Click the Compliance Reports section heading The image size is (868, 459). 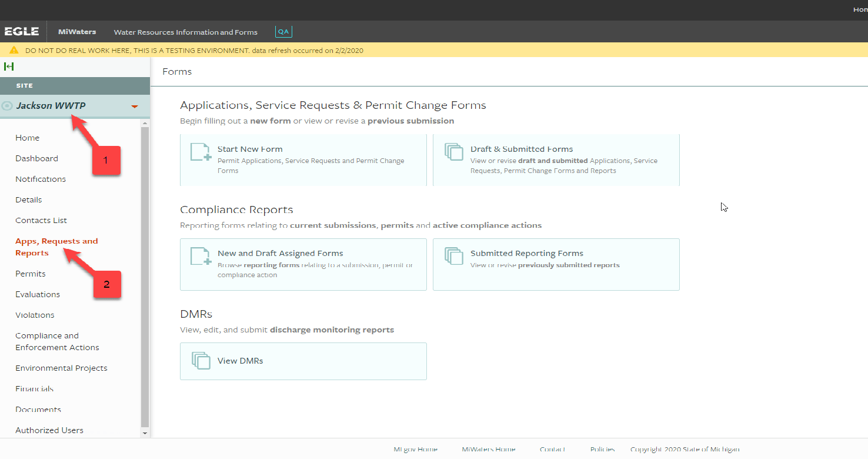click(x=236, y=209)
